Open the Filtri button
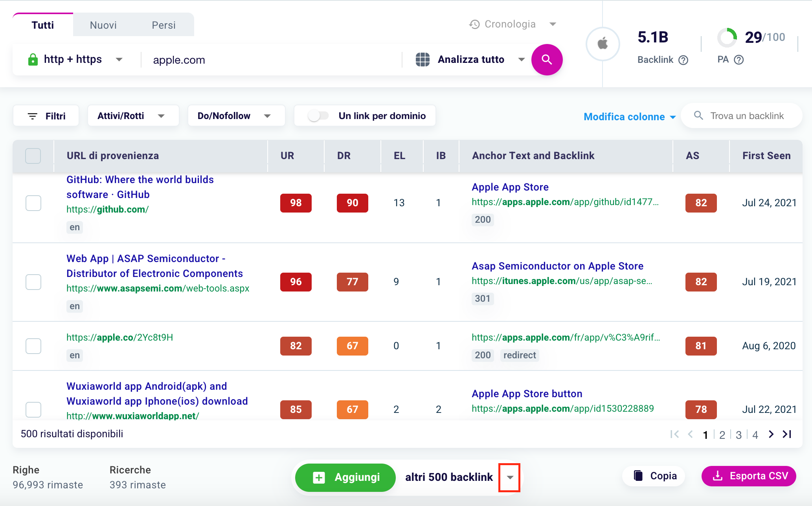This screenshot has width=812, height=506. (46, 116)
